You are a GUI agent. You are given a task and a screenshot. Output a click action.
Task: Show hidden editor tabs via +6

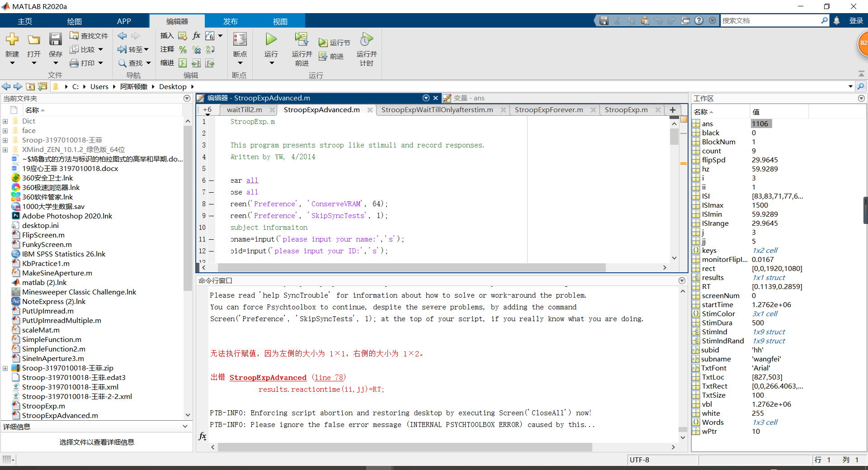coord(207,110)
